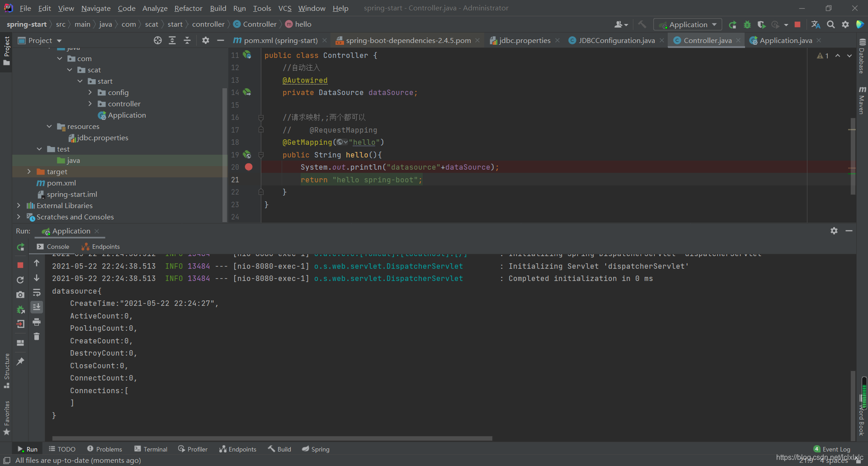Minimize the Run tool window
Viewport: 868px width, 466px height.
click(849, 231)
